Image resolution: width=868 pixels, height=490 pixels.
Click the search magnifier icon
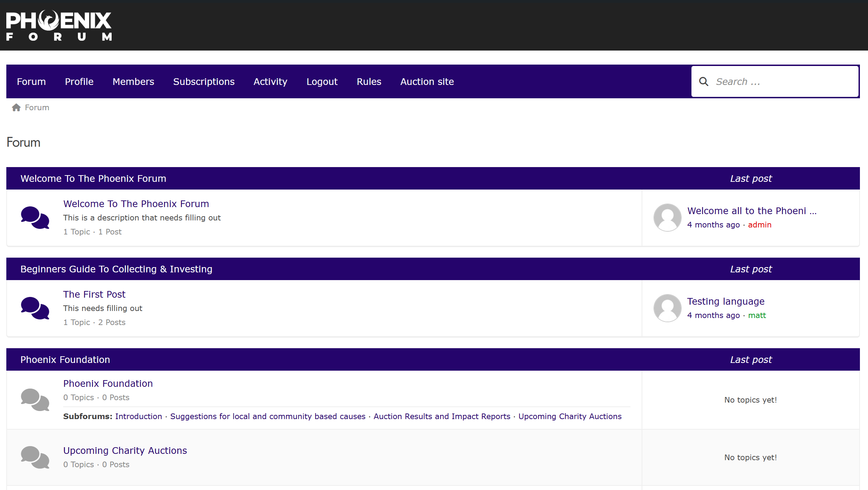[703, 82]
